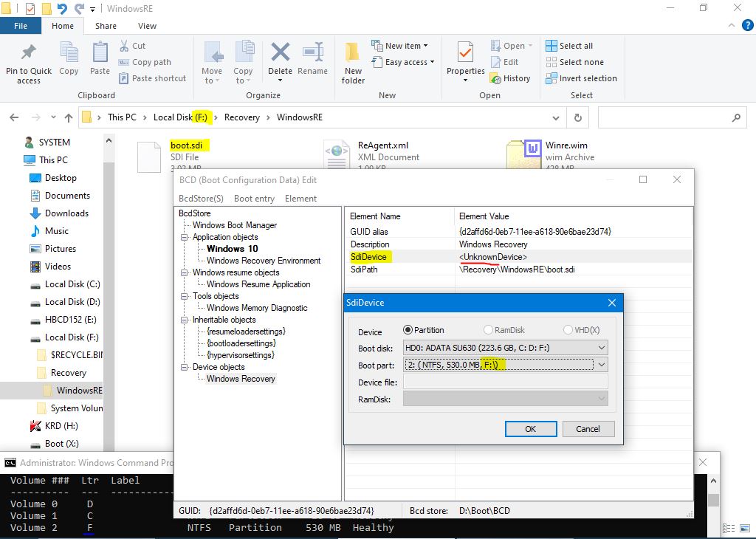Switch to the View ribbon tab
756x539 pixels.
pyautogui.click(x=147, y=26)
